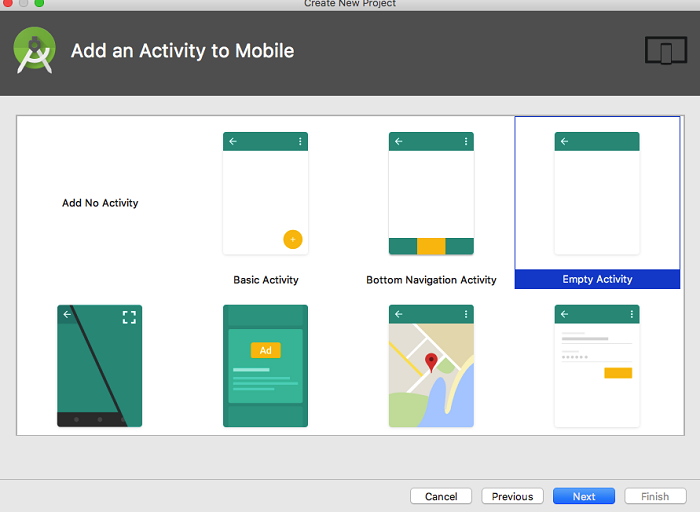Click fullscreen expand icon in fullscreen template

tap(128, 317)
